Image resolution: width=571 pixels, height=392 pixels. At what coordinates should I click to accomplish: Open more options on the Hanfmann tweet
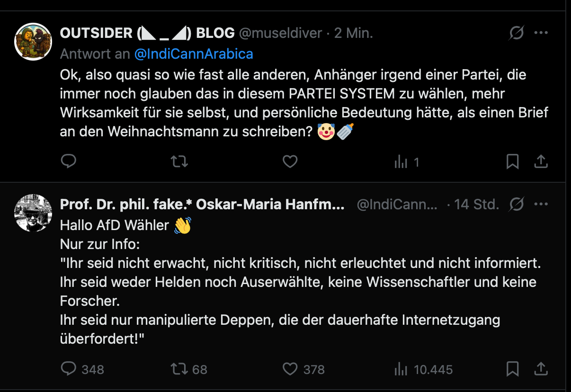(x=541, y=204)
